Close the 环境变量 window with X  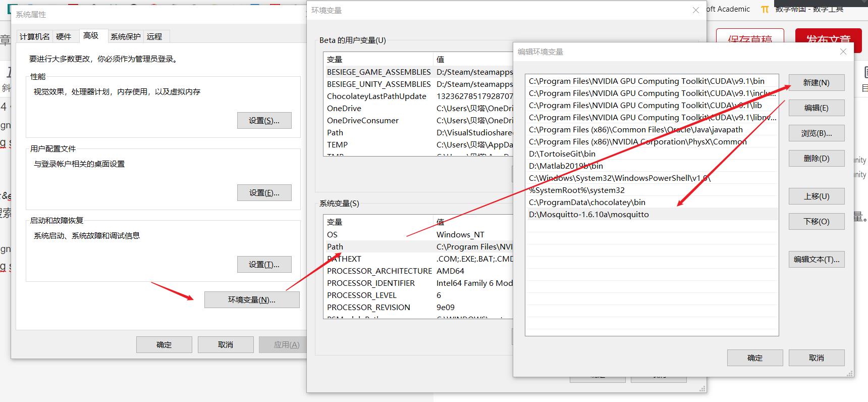pos(696,10)
